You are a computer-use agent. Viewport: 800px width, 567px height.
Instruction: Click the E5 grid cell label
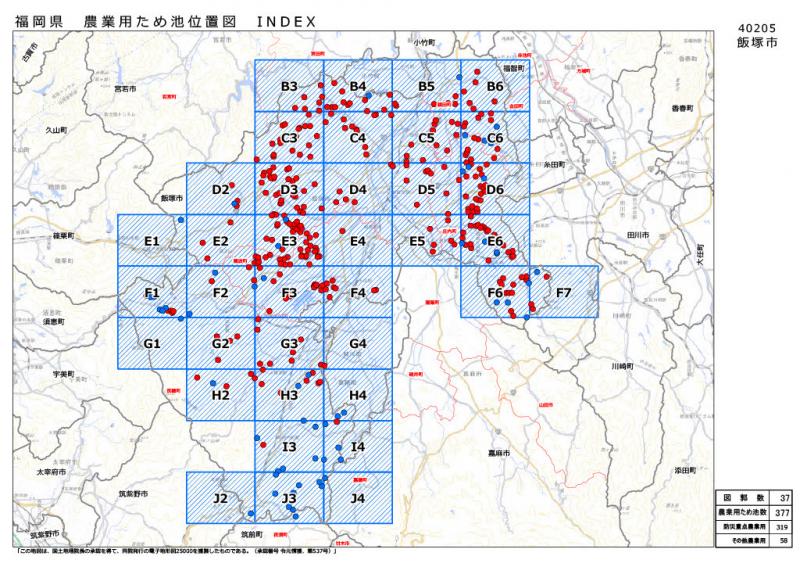point(418,241)
